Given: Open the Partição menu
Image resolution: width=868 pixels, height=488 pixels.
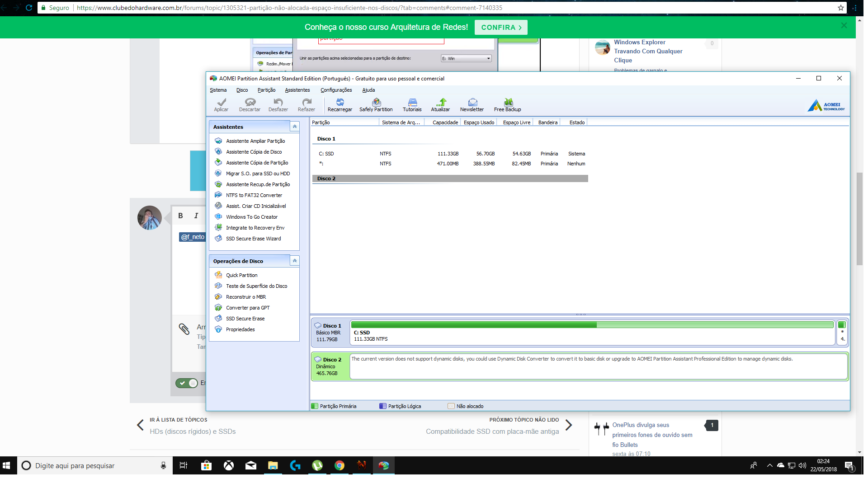Looking at the screenshot, I should click(x=267, y=90).
